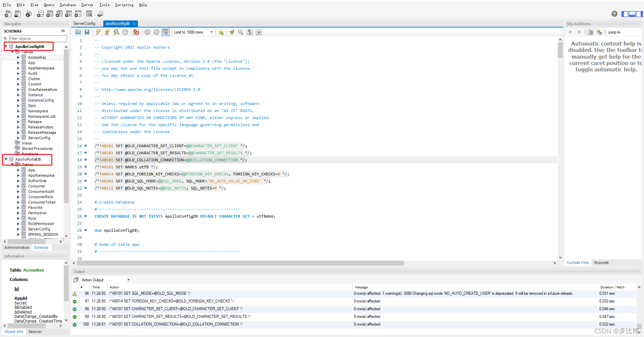Open the Scripting menu
This screenshot has height=337, width=644.
[124, 5]
